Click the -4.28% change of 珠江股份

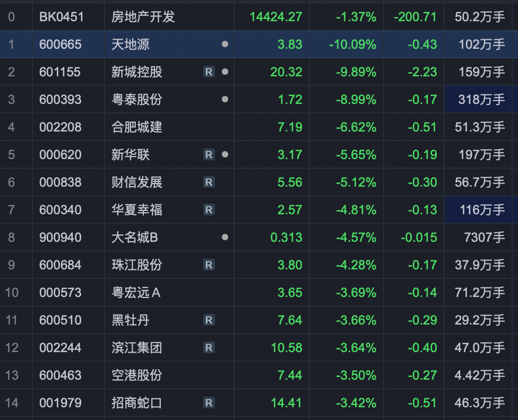pyautogui.click(x=356, y=265)
